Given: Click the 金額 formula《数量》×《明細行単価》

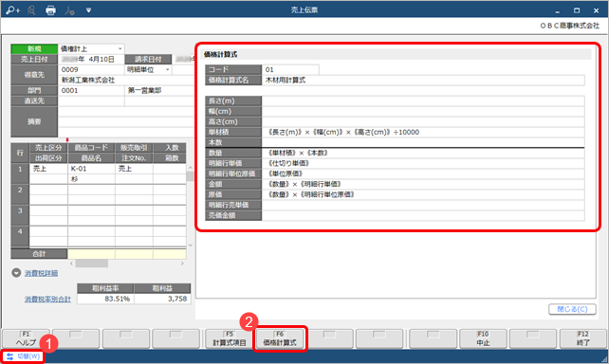Looking at the screenshot, I should [423, 184].
